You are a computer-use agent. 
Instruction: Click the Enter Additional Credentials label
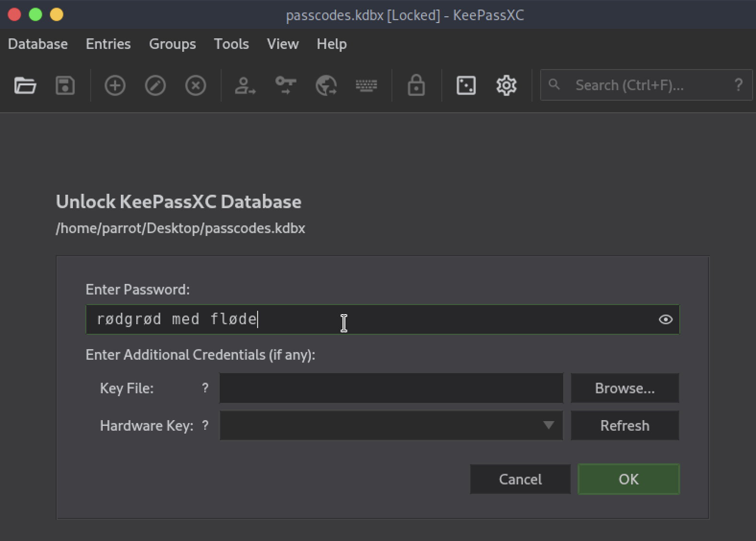201,355
